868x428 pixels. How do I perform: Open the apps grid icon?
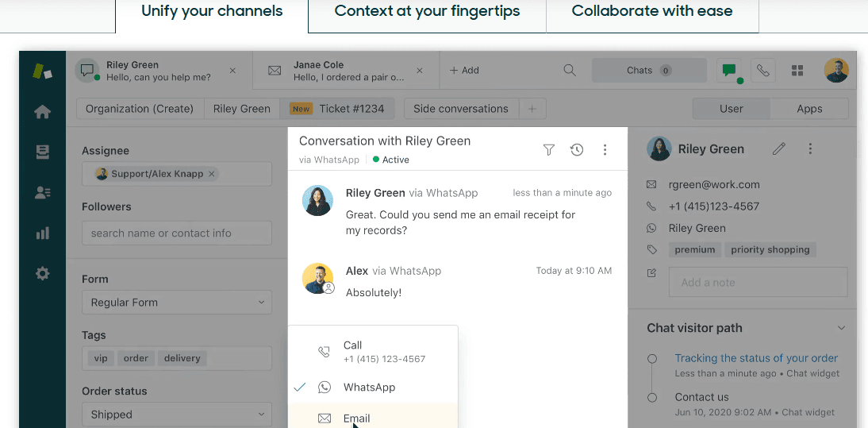tap(797, 71)
